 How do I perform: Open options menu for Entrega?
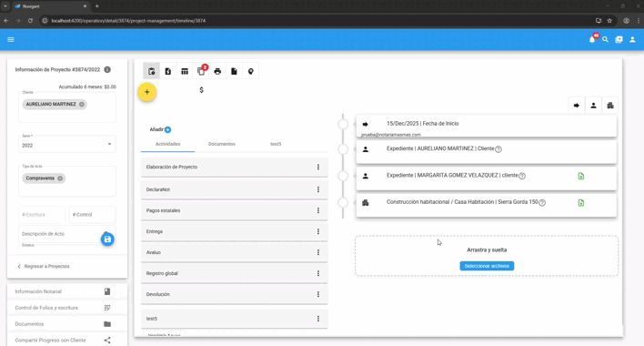[x=317, y=231]
